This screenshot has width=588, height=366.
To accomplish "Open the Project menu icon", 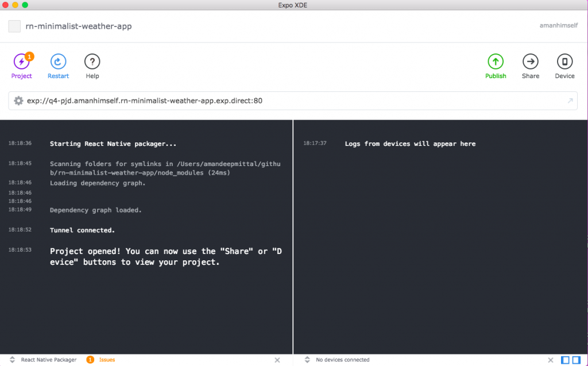I will point(21,62).
